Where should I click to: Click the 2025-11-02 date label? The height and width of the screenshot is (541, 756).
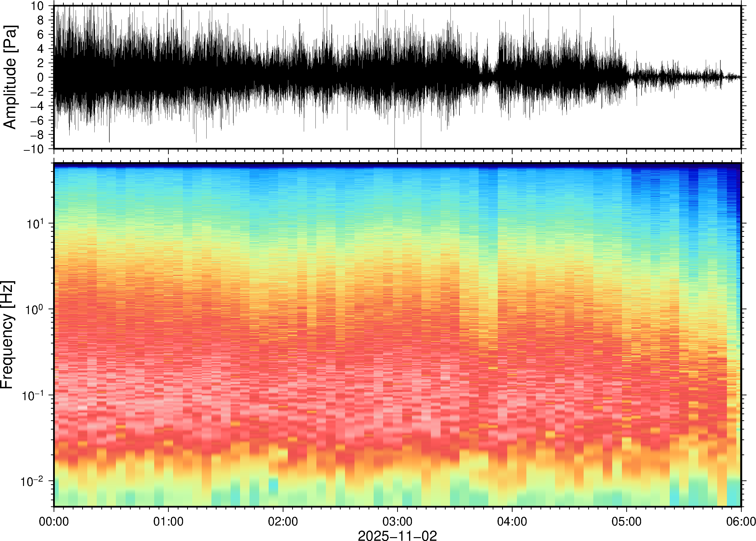(x=397, y=535)
